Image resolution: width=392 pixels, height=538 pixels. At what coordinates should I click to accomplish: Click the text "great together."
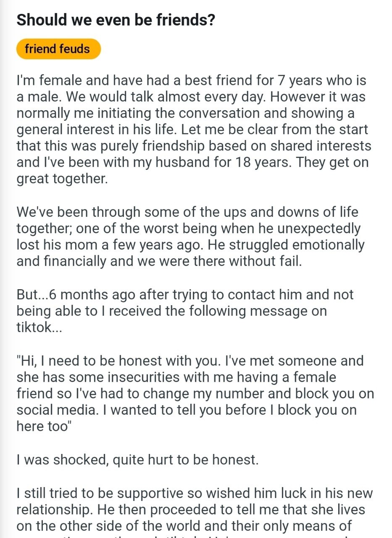point(63,179)
